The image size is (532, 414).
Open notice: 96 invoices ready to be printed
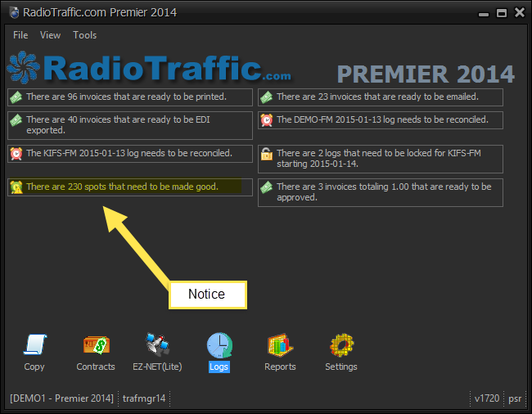(x=130, y=97)
